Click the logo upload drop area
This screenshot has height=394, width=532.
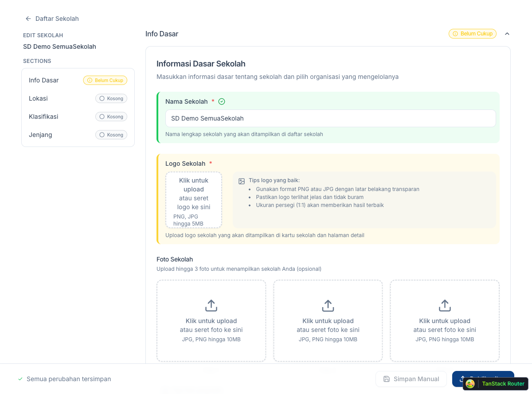point(194,199)
